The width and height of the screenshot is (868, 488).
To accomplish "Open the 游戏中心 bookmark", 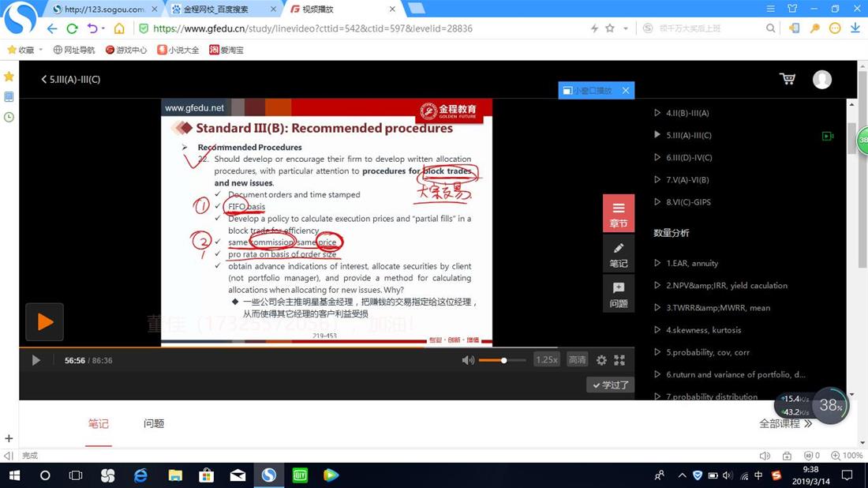I will [126, 50].
